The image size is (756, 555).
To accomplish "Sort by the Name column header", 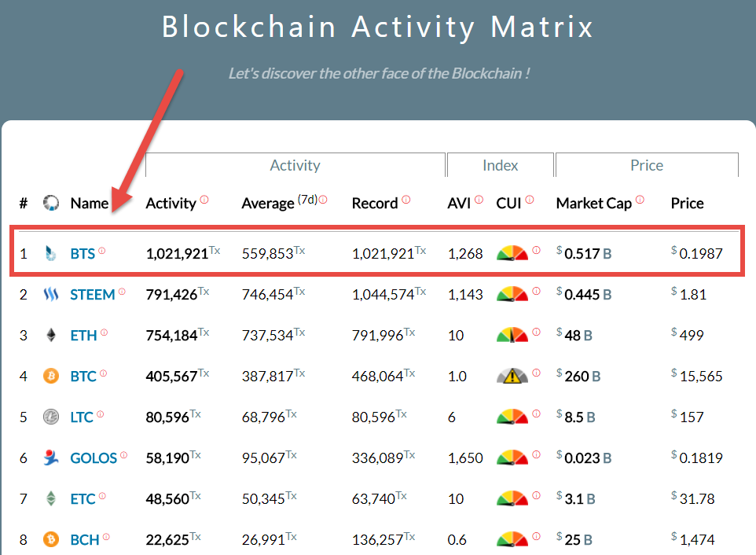I will click(90, 203).
